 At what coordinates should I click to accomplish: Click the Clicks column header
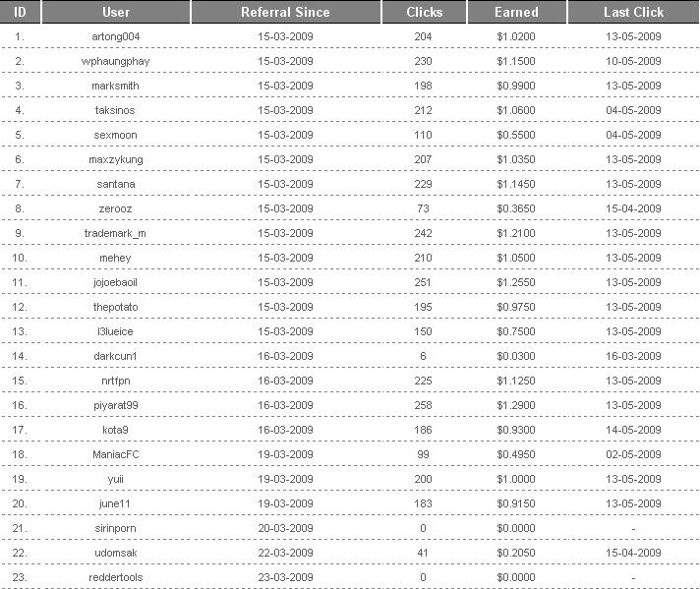(424, 12)
